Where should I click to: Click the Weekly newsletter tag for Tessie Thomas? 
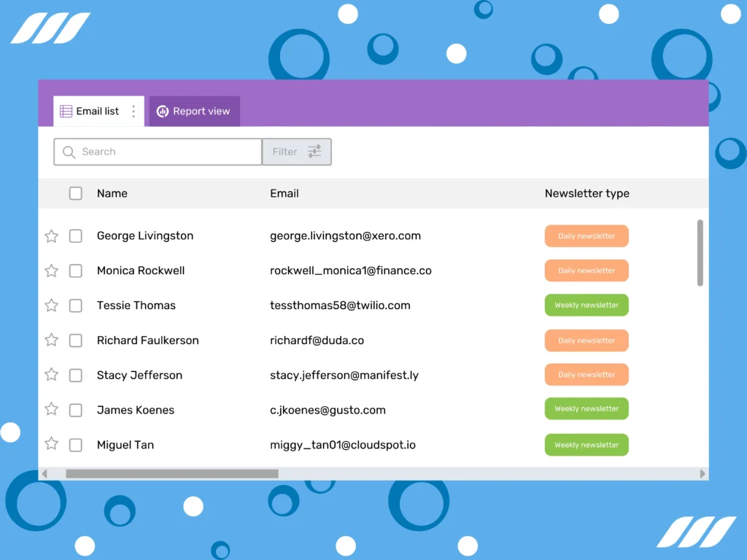[587, 305]
